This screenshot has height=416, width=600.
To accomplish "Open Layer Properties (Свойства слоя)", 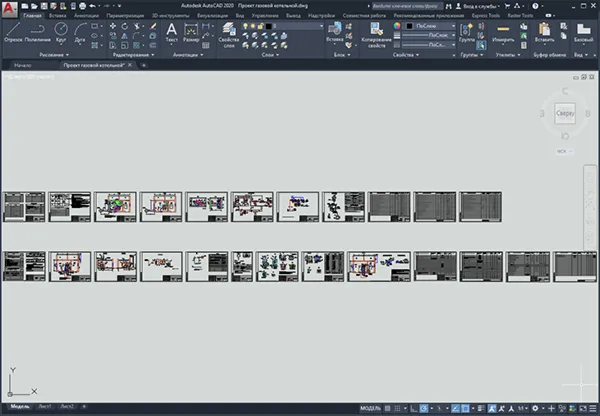I will click(x=229, y=34).
